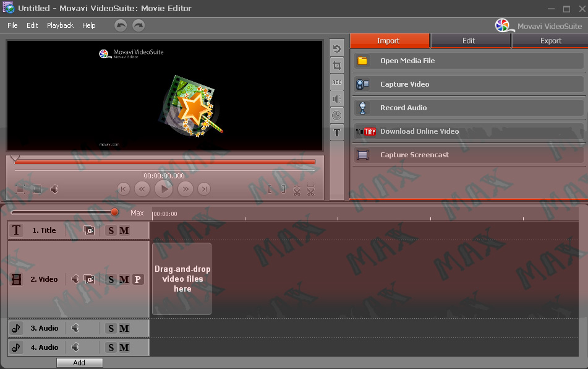Image resolution: width=588 pixels, height=369 pixels.
Task: Click the playhead marker on the seek bar
Action: pos(15,159)
